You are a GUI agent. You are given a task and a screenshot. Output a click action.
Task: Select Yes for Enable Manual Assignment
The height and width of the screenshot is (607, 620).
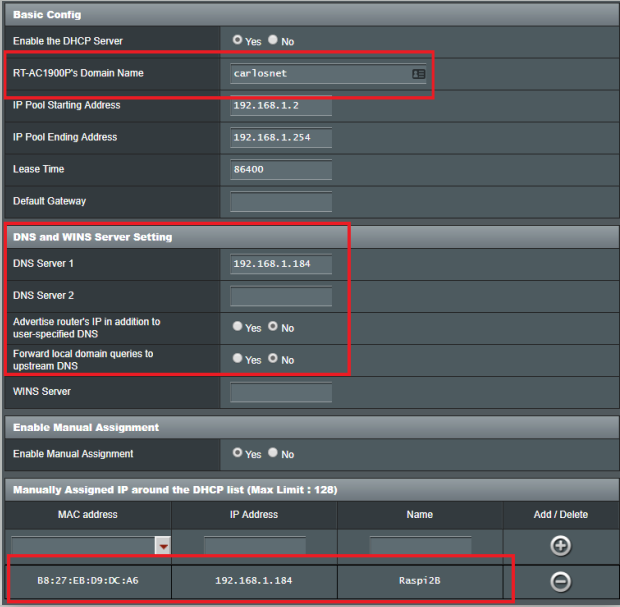click(x=237, y=452)
